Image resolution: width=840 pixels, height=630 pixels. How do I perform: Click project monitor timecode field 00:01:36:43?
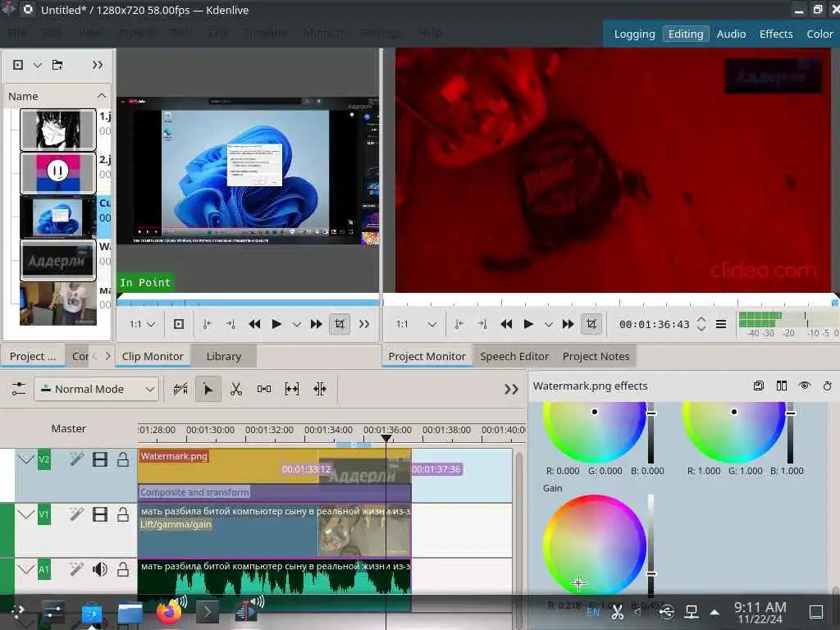(654, 324)
